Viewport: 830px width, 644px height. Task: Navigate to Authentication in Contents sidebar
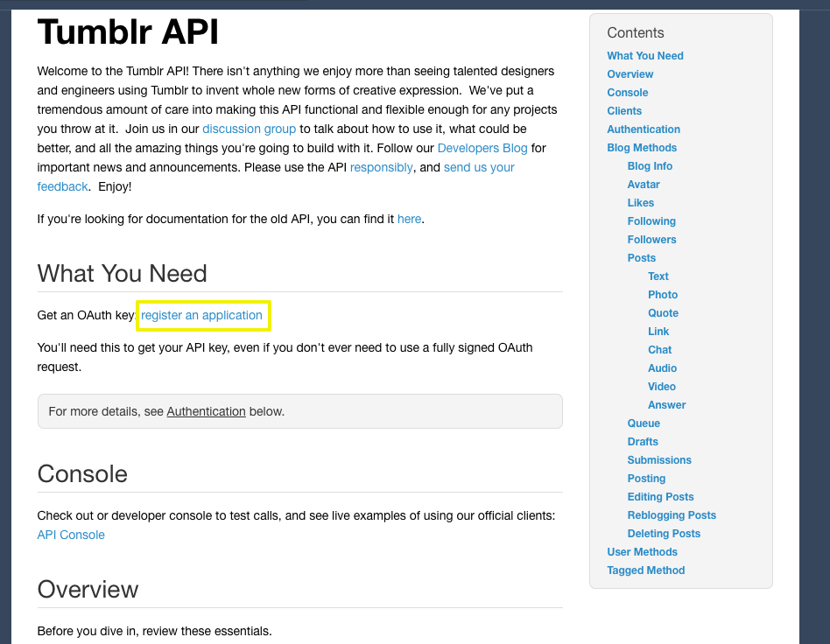[644, 129]
